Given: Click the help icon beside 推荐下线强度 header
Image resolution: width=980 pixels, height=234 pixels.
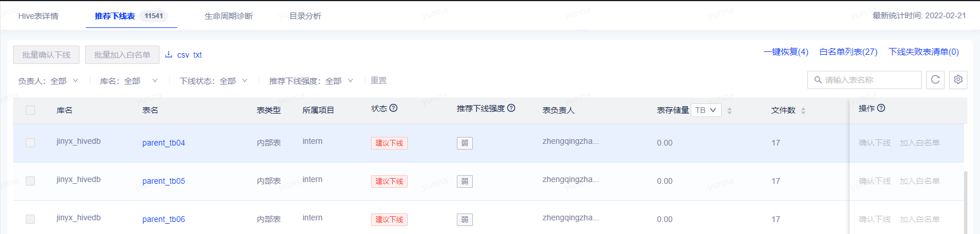Looking at the screenshot, I should (x=511, y=108).
